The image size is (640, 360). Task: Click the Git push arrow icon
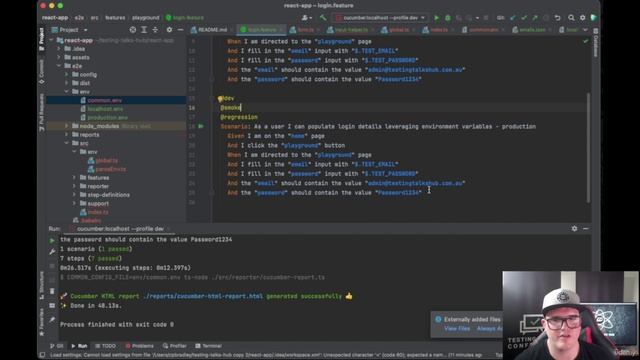(535, 18)
